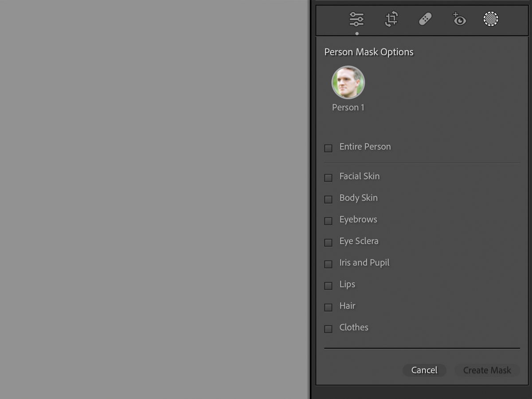Open the Red Eye removal tool
This screenshot has width=532, height=399.
[x=459, y=19]
